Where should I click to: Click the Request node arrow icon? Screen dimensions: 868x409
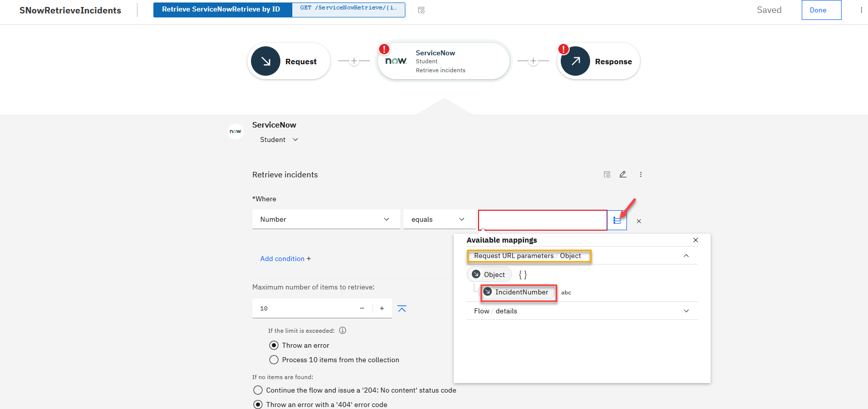tap(265, 61)
